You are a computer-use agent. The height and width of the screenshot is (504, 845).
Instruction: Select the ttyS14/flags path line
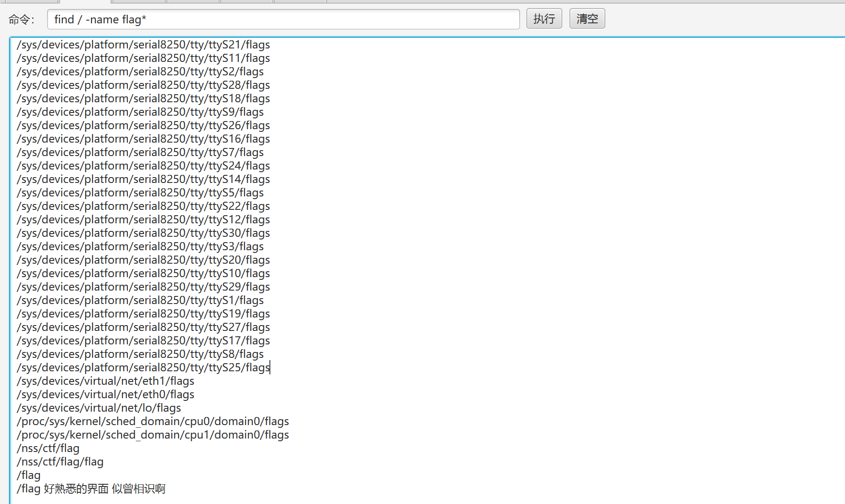[x=143, y=179]
